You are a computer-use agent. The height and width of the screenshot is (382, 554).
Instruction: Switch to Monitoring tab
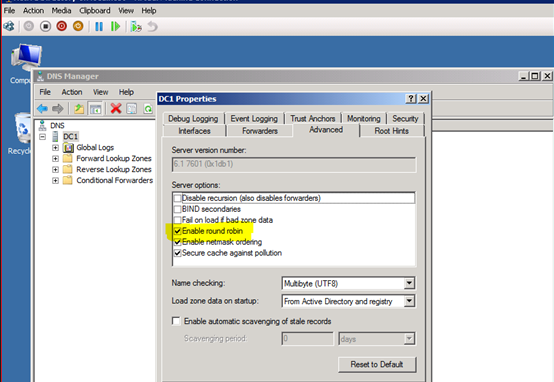tap(364, 118)
